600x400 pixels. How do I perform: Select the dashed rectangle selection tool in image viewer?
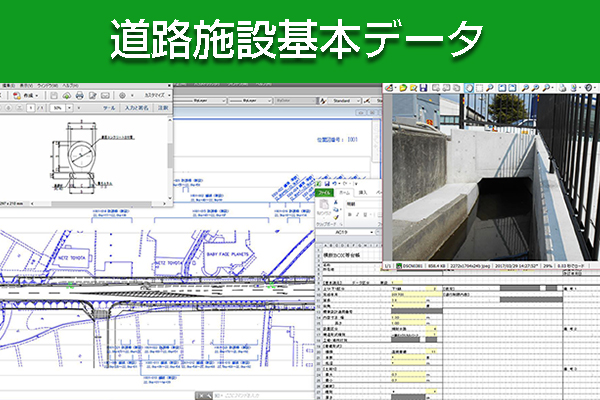pos(479,88)
